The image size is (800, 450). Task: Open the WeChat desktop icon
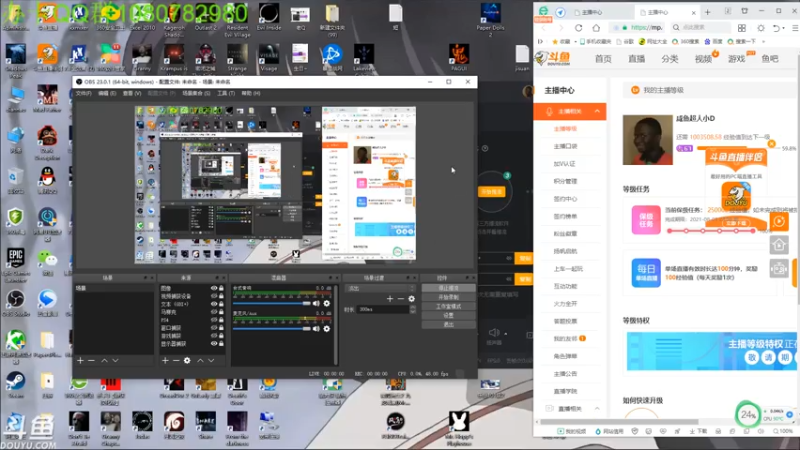pos(47,263)
